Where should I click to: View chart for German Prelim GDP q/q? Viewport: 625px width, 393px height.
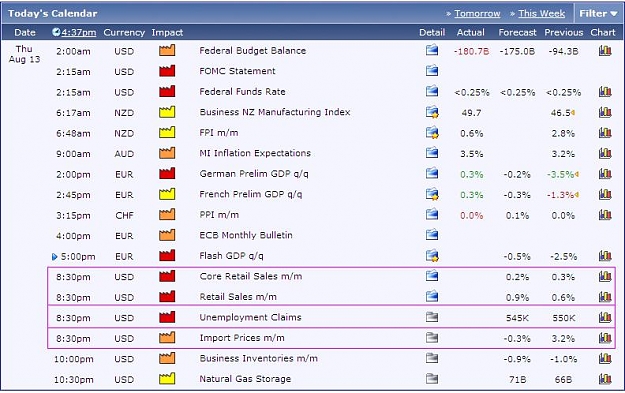point(605,173)
